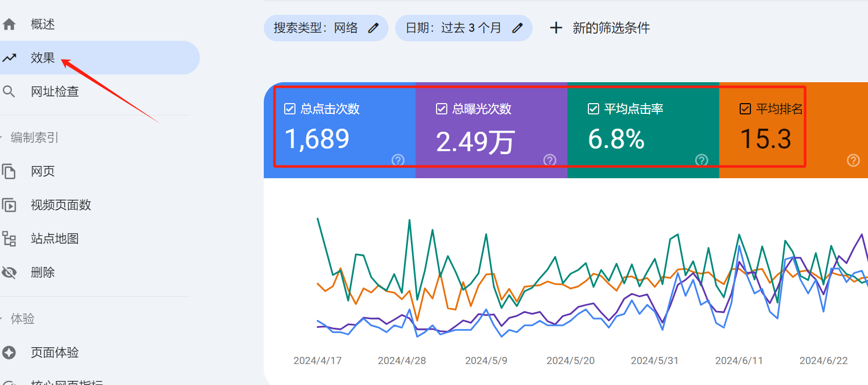This screenshot has width=868, height=385.
Task: Click the home icon beside 概述
Action: tap(9, 24)
